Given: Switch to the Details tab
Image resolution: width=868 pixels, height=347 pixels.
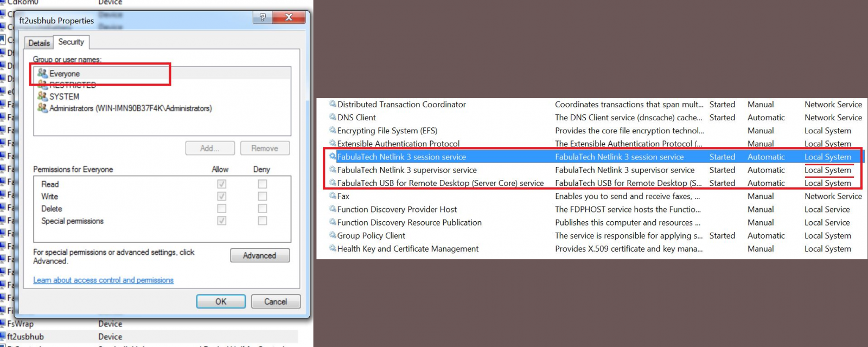Looking at the screenshot, I should pyautogui.click(x=39, y=43).
